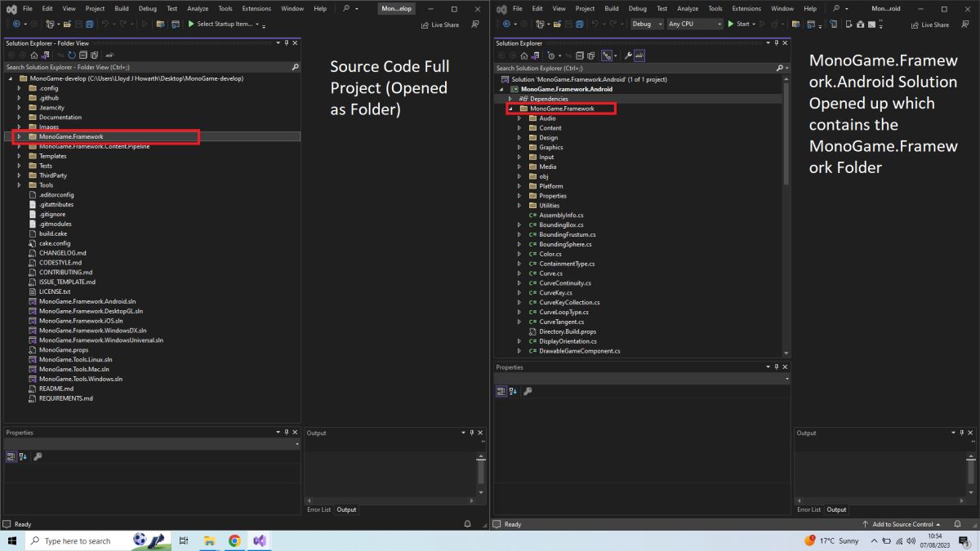Screen dimensions: 980x551
Task: Click green Start arrow in right window toolbar
Action: 731,24
